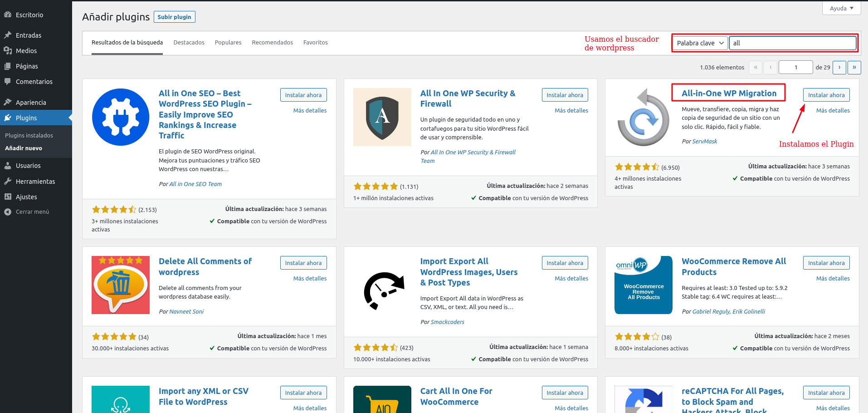Click the All In One WP Security shield logo

[x=382, y=117]
